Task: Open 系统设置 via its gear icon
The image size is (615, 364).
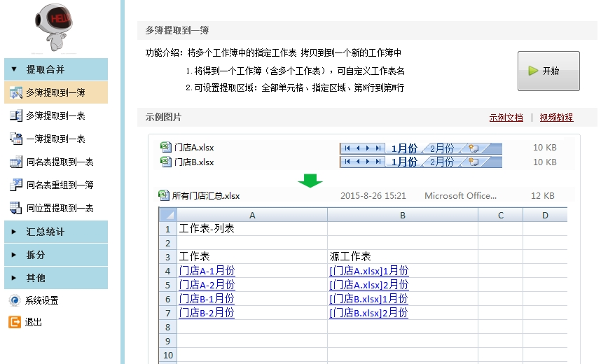Action: (14, 300)
